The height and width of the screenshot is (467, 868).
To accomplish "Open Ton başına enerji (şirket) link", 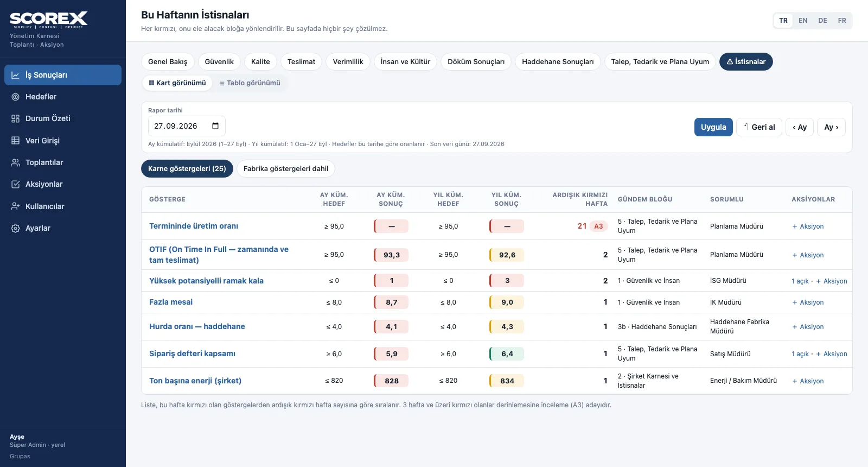I will tap(195, 381).
